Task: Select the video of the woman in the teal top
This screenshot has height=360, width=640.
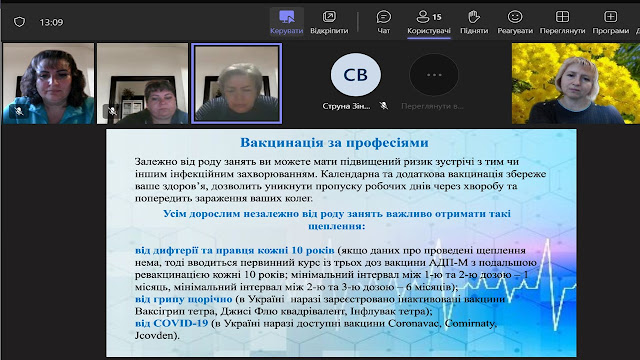Action: pos(49,83)
